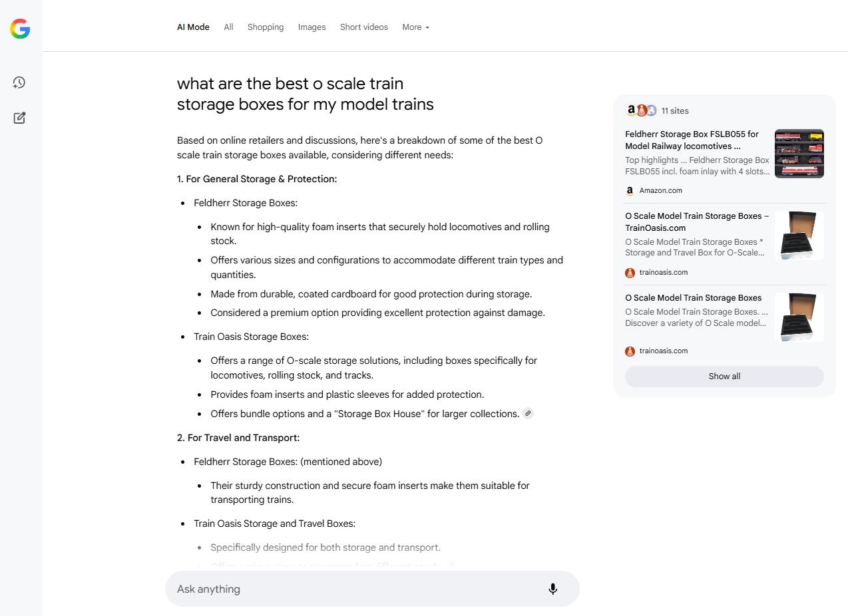
Task: Click heading 1. For General Storage & Protection
Action: [257, 179]
